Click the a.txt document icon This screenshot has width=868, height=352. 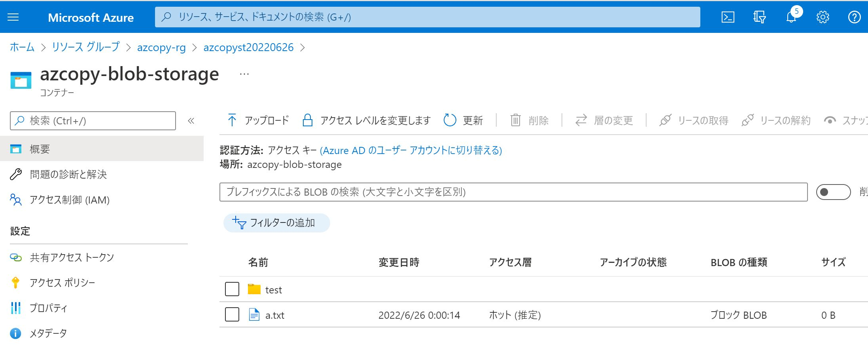pos(254,314)
